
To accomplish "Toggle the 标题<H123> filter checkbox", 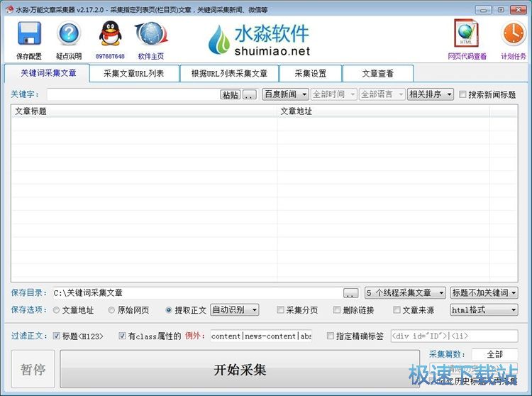I will point(57,336).
